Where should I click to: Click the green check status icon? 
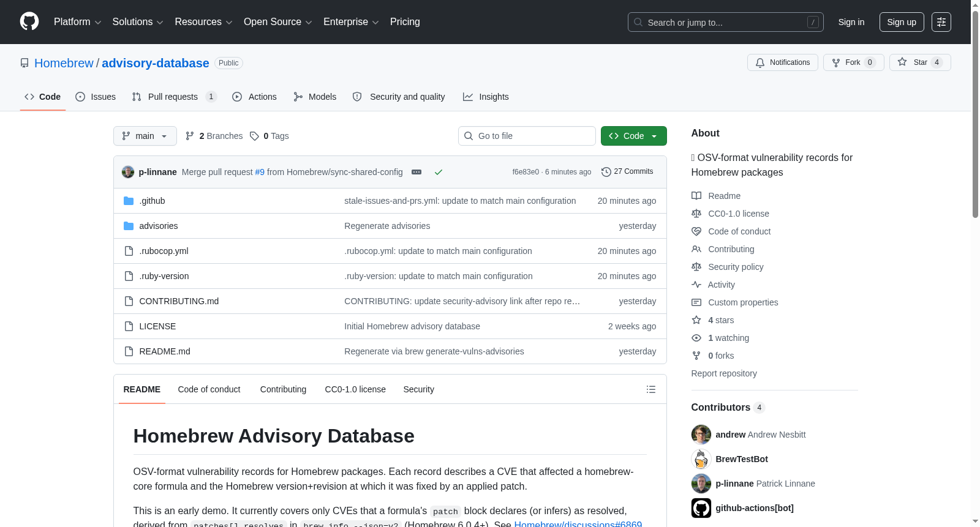(x=439, y=172)
